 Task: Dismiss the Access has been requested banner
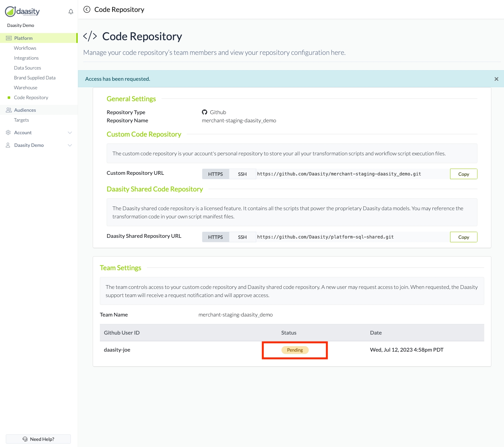point(496,79)
